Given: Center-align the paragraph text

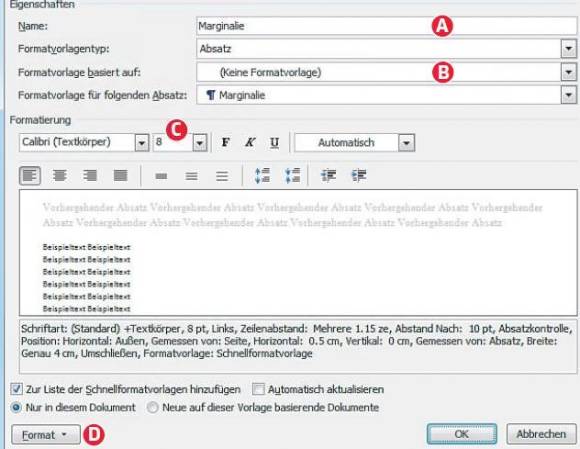Looking at the screenshot, I should click(60, 175).
